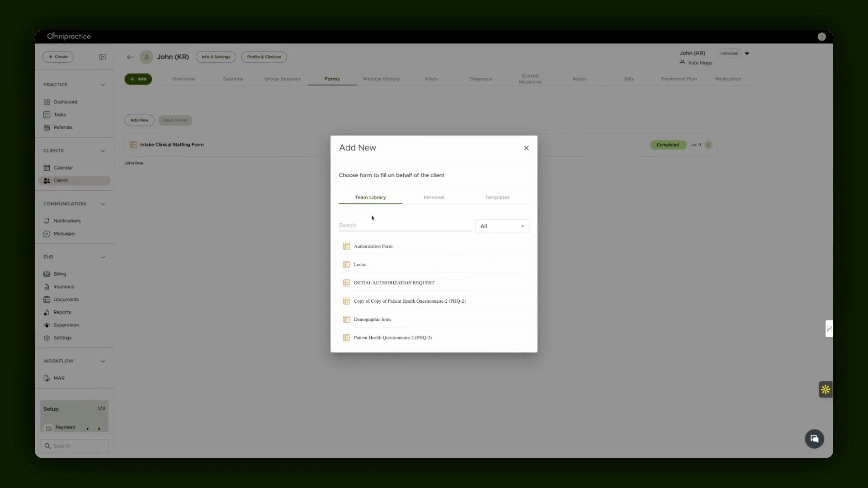This screenshot has height=488, width=868.
Task: Open Supervision eye icon in EHR section
Action: point(47,325)
